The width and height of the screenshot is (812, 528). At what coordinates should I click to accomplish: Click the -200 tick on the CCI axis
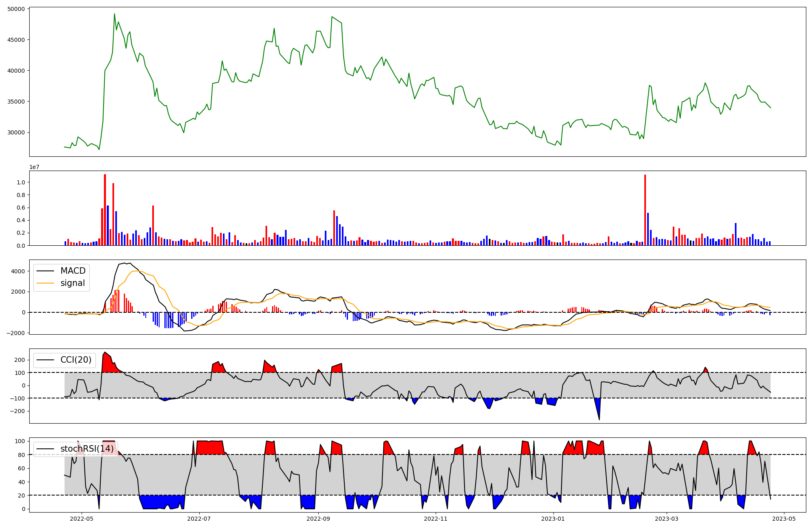[x=17, y=411]
